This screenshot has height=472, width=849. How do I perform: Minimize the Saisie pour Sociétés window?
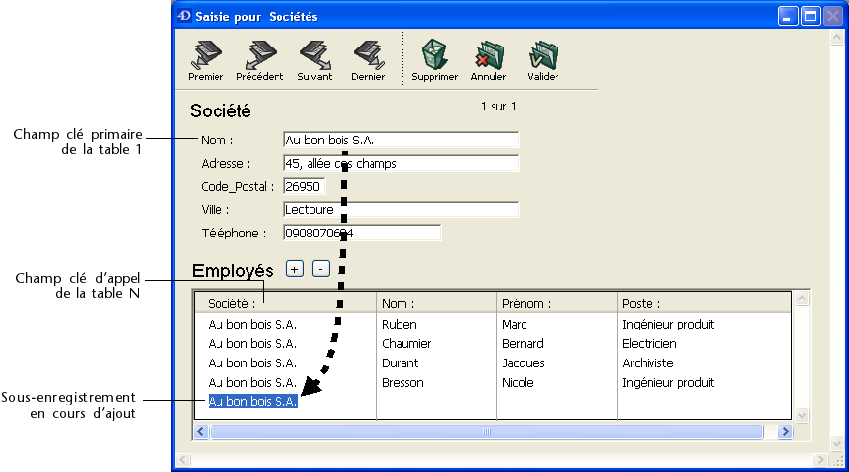pyautogui.click(x=788, y=16)
